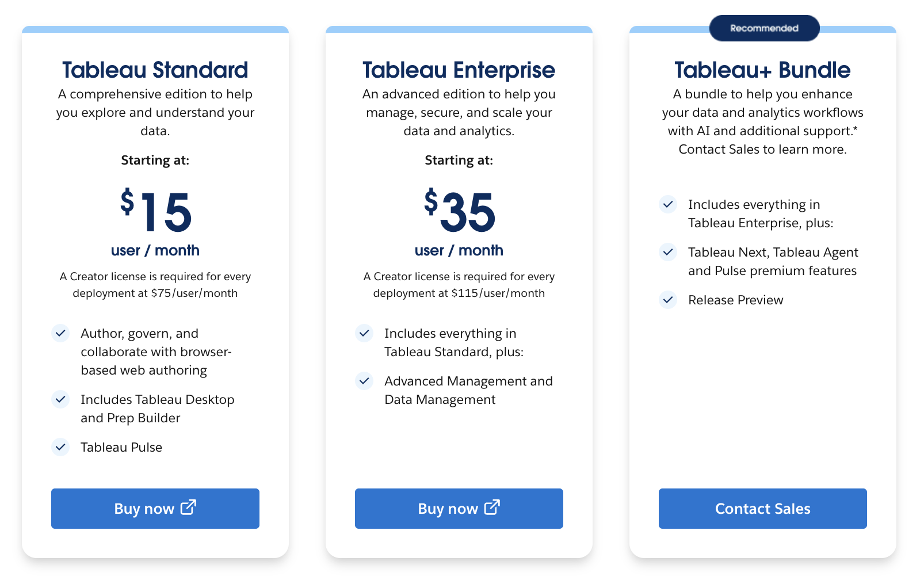924x588 pixels.
Task: Click the $15 price on Standard
Action: (x=156, y=211)
